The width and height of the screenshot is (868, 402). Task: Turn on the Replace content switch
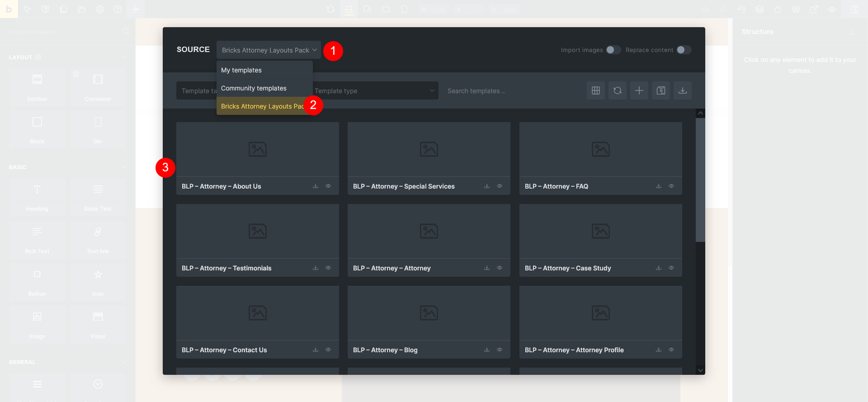(x=684, y=50)
